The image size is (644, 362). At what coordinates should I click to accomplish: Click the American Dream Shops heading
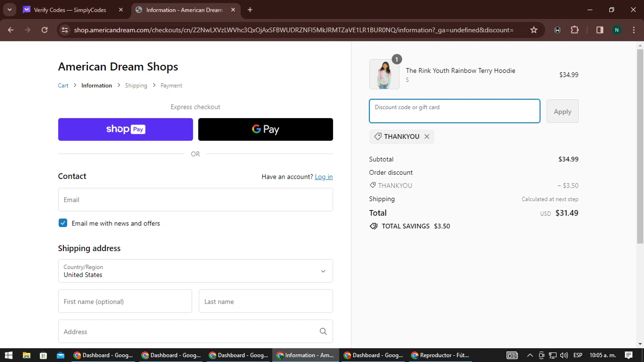[118, 67]
